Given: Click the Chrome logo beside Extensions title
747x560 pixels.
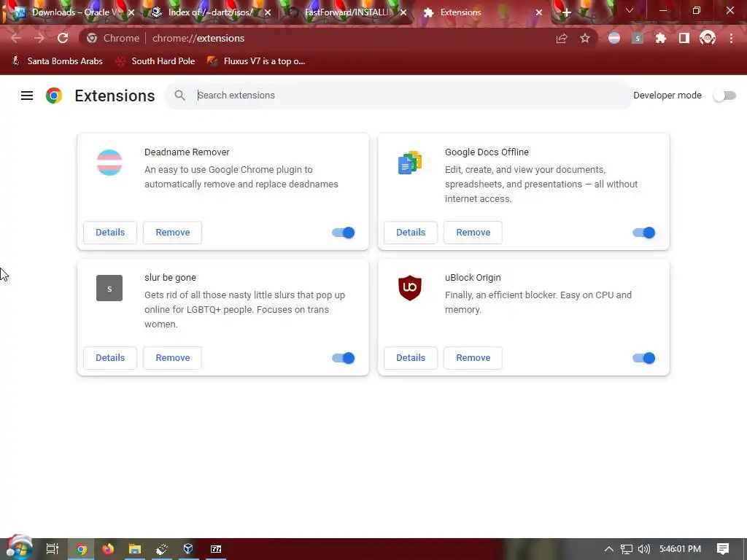Looking at the screenshot, I should tap(54, 96).
